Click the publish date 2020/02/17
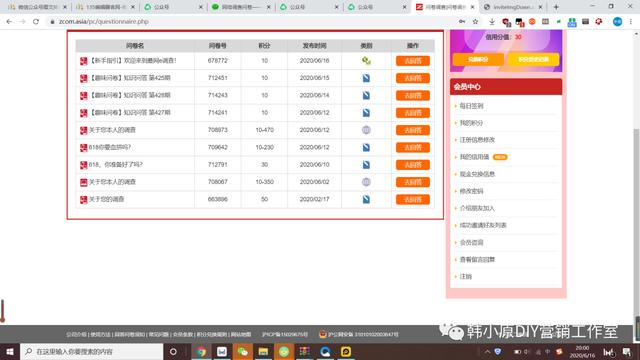The image size is (640, 360). pyautogui.click(x=314, y=199)
